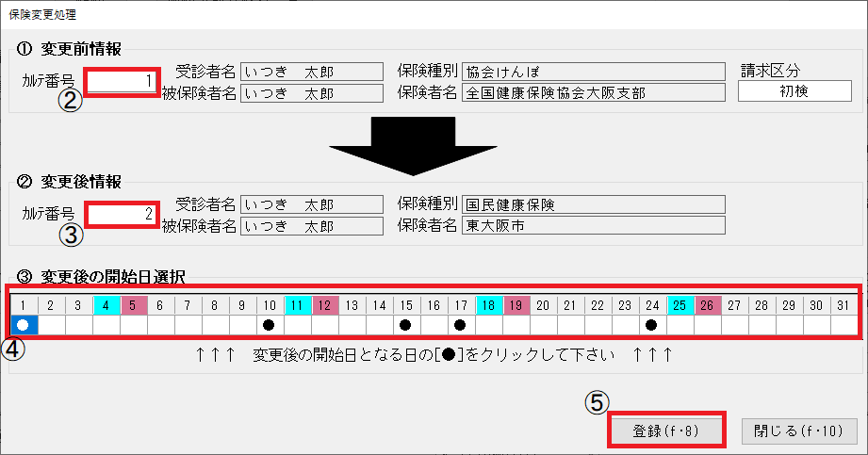The image size is (868, 455).
Task: Select the black dot under day 10
Action: coord(270,325)
